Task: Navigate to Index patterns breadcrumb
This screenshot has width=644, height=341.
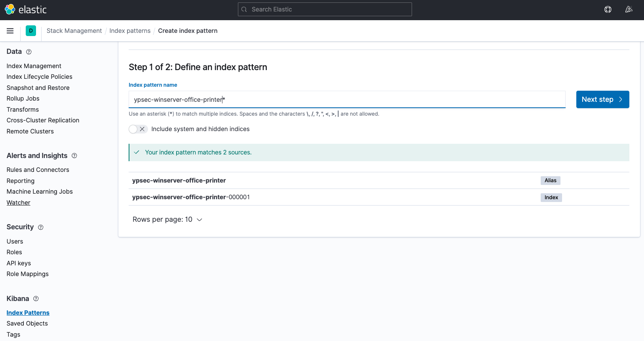Action: click(130, 31)
